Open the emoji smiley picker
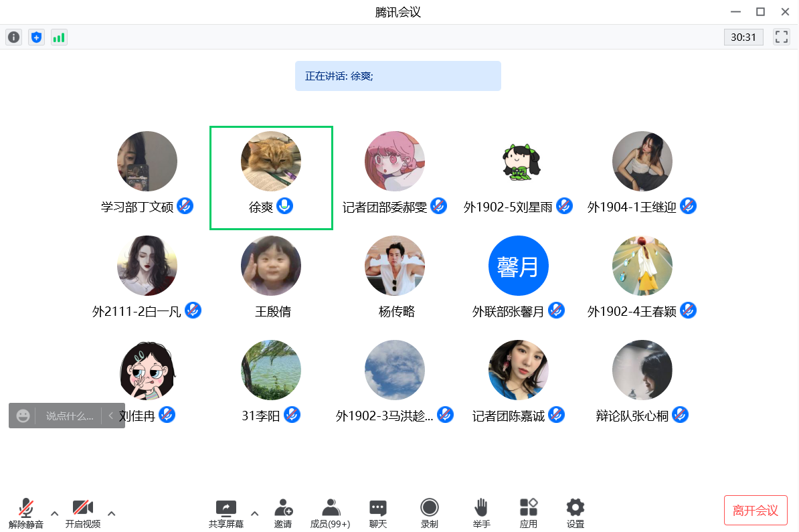 pyautogui.click(x=23, y=416)
